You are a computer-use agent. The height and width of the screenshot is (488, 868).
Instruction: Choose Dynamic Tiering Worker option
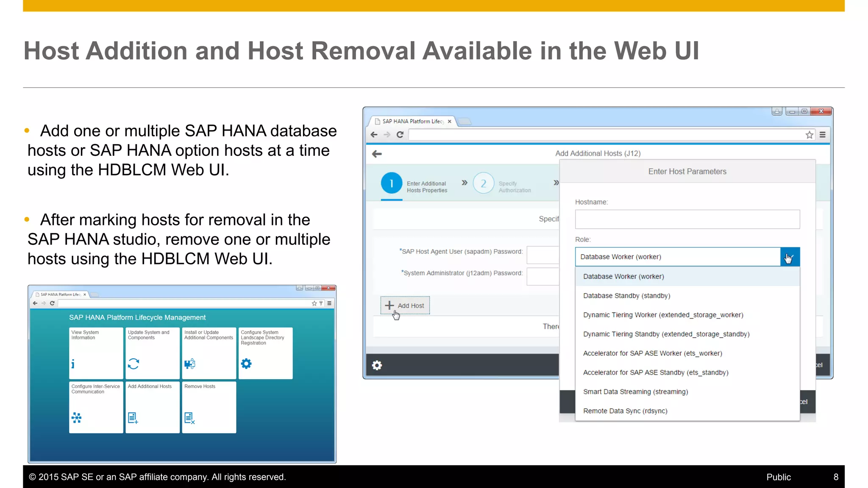point(687,315)
